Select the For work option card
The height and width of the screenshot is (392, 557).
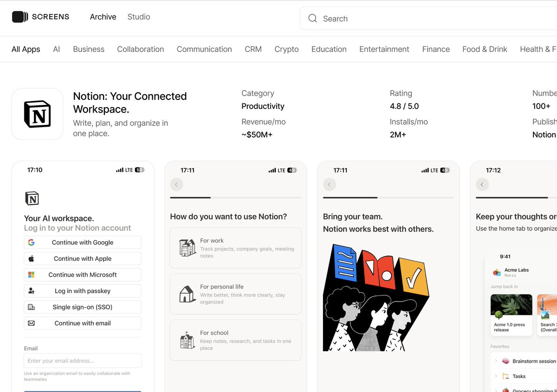pos(236,248)
